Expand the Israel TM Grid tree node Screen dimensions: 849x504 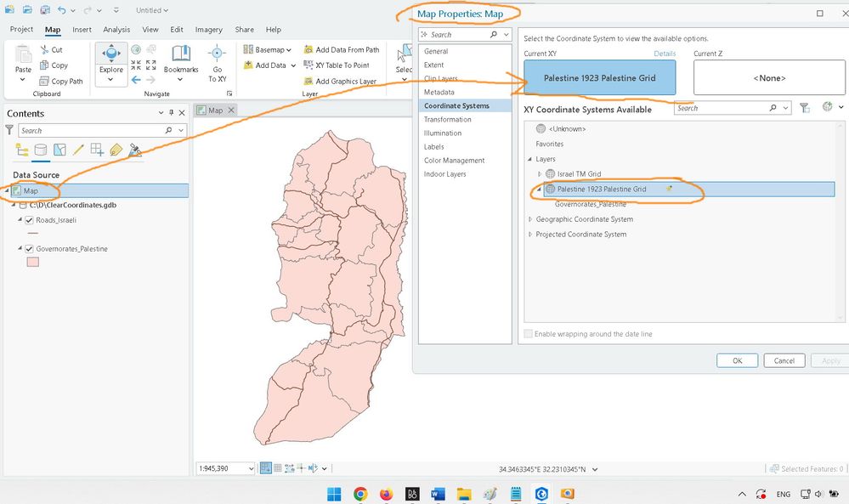pos(540,173)
